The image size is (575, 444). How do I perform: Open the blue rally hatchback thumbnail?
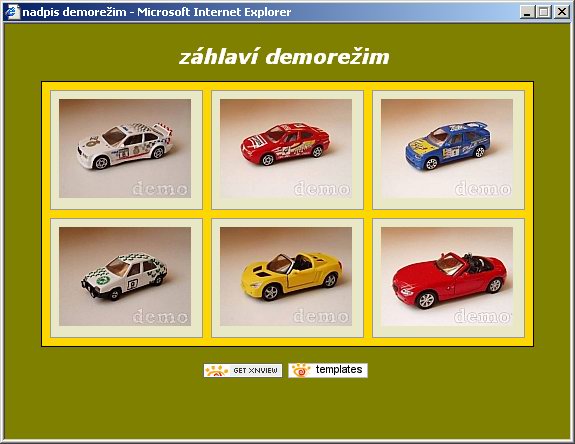pos(447,148)
